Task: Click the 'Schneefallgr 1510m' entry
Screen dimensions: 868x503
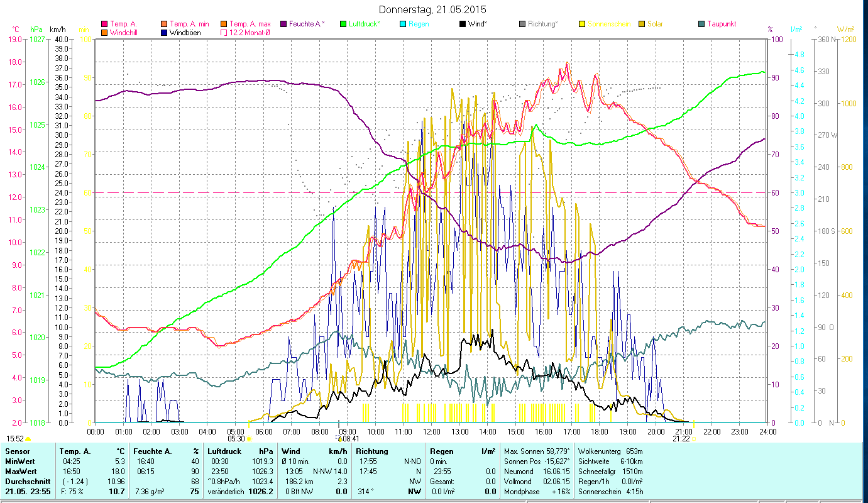Action: click(610, 471)
